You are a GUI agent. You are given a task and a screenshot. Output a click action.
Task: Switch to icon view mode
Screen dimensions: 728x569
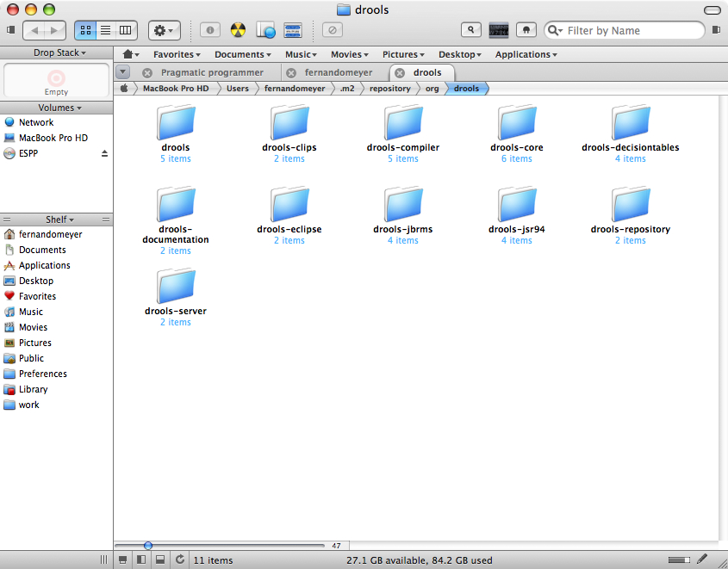85,31
